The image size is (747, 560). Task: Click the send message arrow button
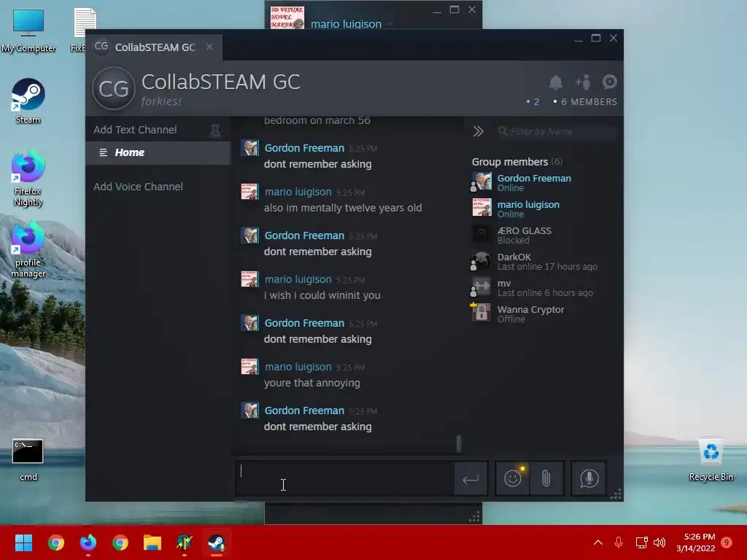point(471,479)
